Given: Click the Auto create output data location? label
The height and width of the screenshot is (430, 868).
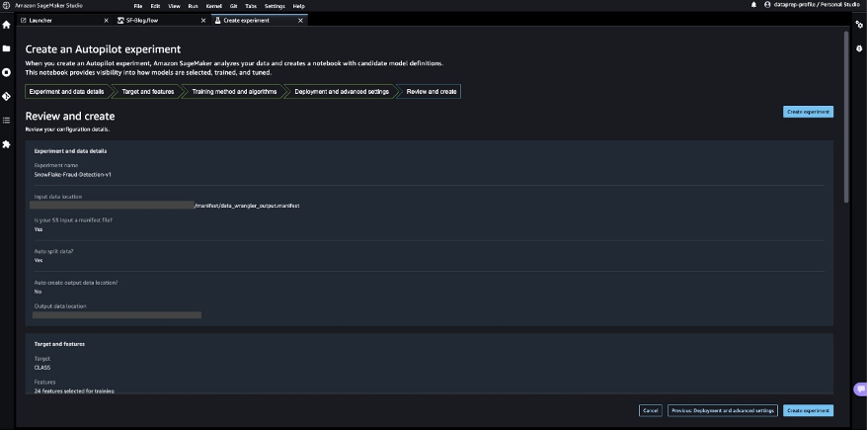Looking at the screenshot, I should (76, 283).
